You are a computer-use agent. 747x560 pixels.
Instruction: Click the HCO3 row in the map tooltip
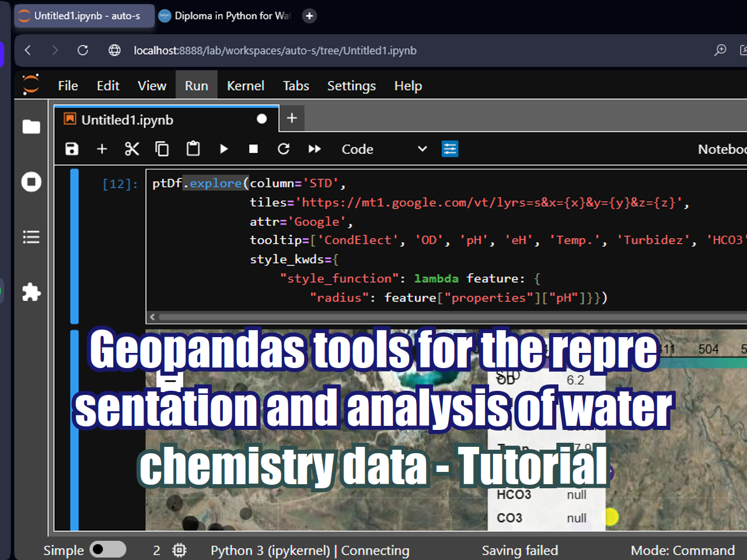click(x=547, y=495)
